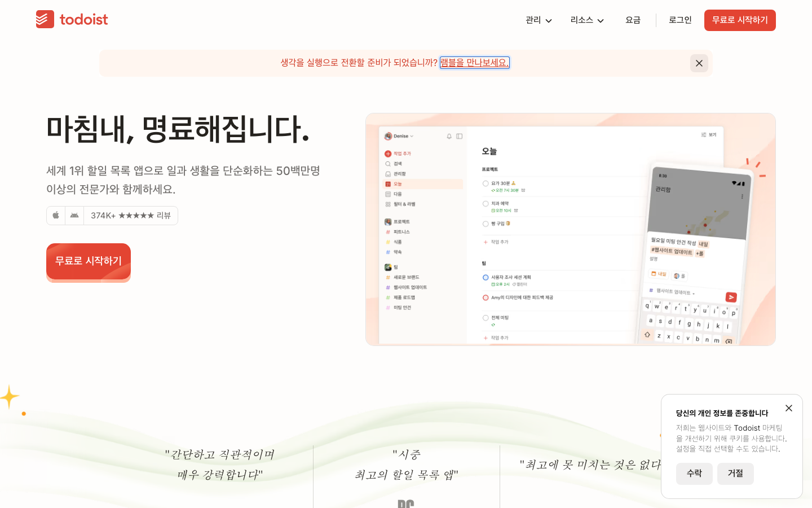The width and height of the screenshot is (812, 508).
Task: Click the Todoist logo in the header
Action: 72,19
